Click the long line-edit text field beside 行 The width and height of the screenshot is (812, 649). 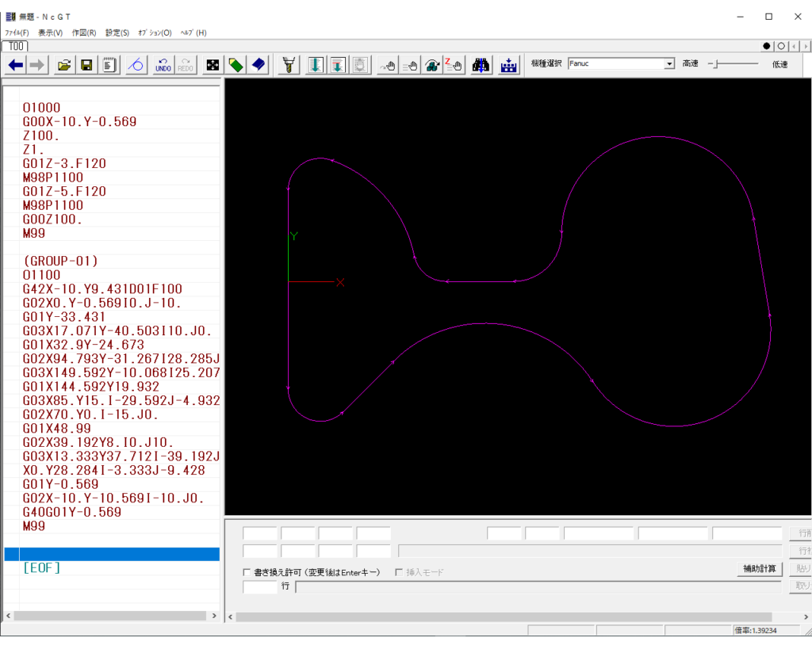538,587
